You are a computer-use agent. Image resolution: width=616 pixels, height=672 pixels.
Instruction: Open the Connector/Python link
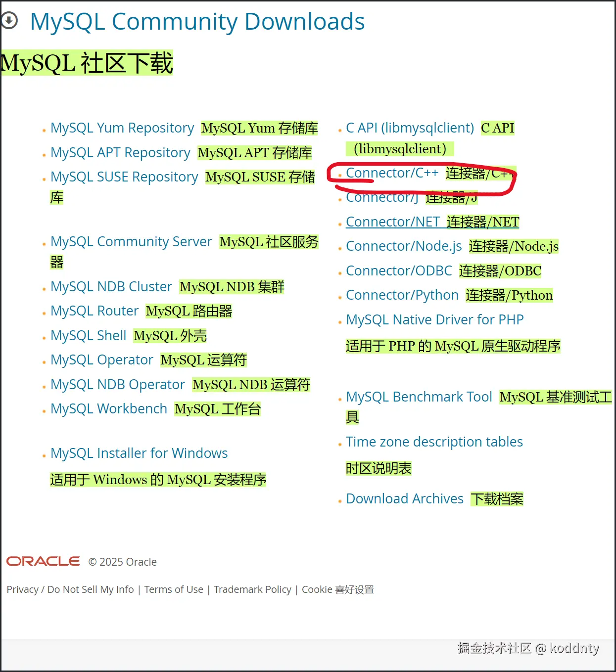tap(402, 295)
